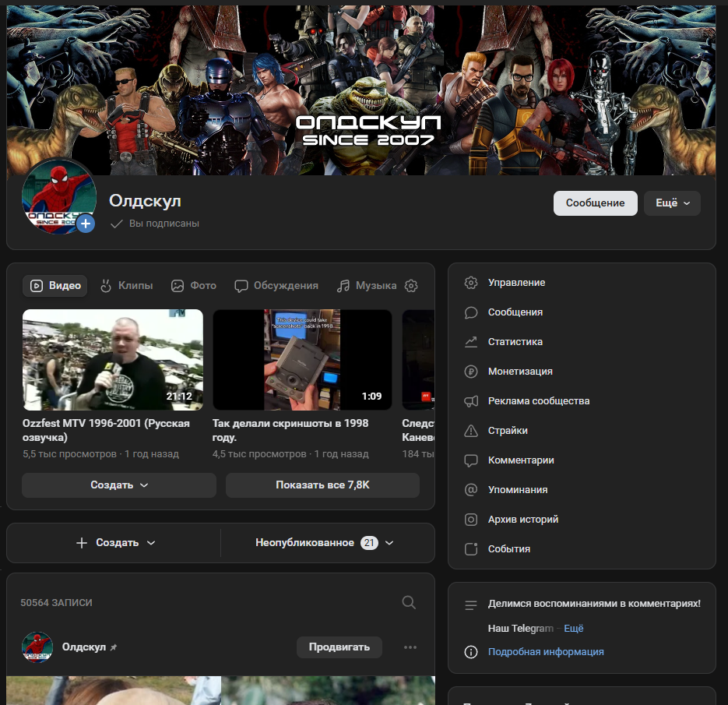Click the pin icon next to Олдскул post
Screen dimensions: 728x705
113,647
